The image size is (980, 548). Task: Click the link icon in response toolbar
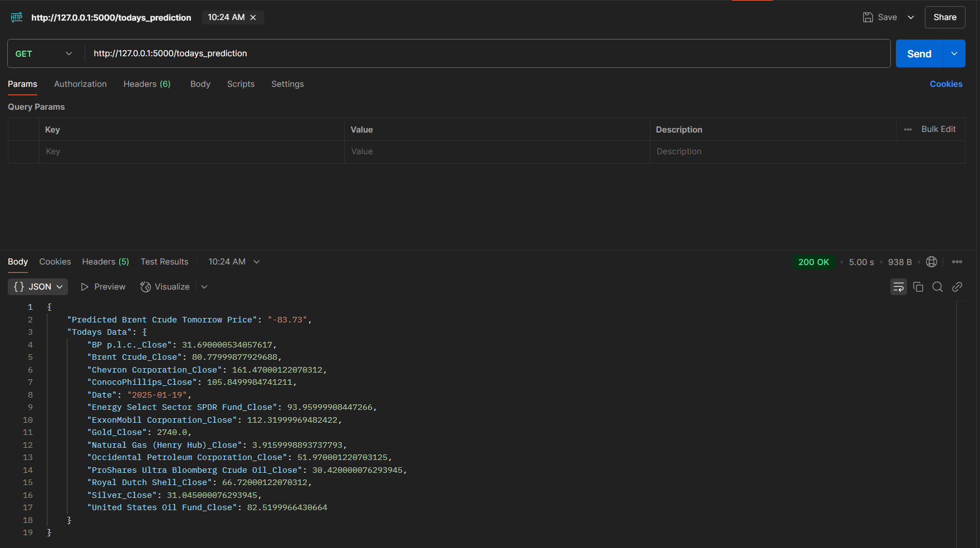pyautogui.click(x=957, y=287)
